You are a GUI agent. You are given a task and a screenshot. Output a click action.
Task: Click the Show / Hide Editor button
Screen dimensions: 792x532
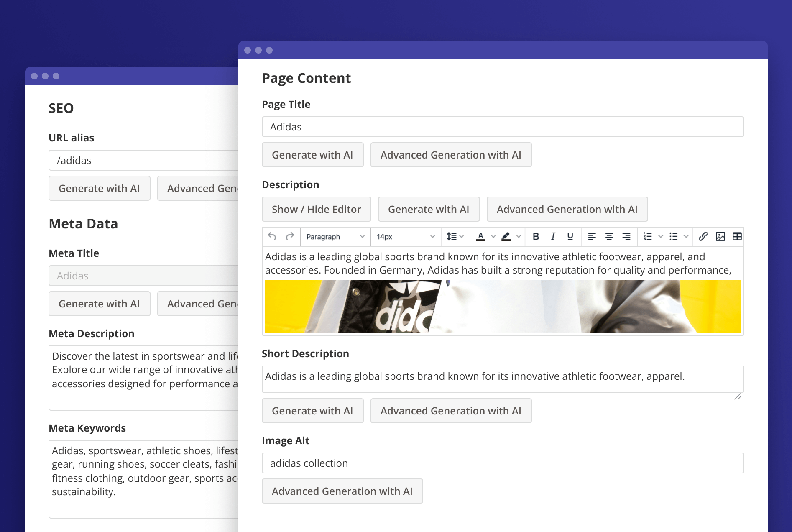tap(316, 209)
